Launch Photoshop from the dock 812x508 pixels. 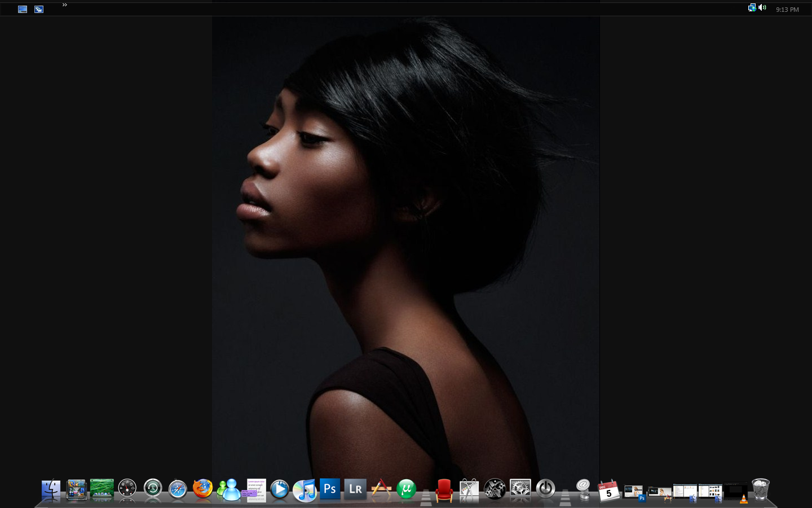point(330,489)
